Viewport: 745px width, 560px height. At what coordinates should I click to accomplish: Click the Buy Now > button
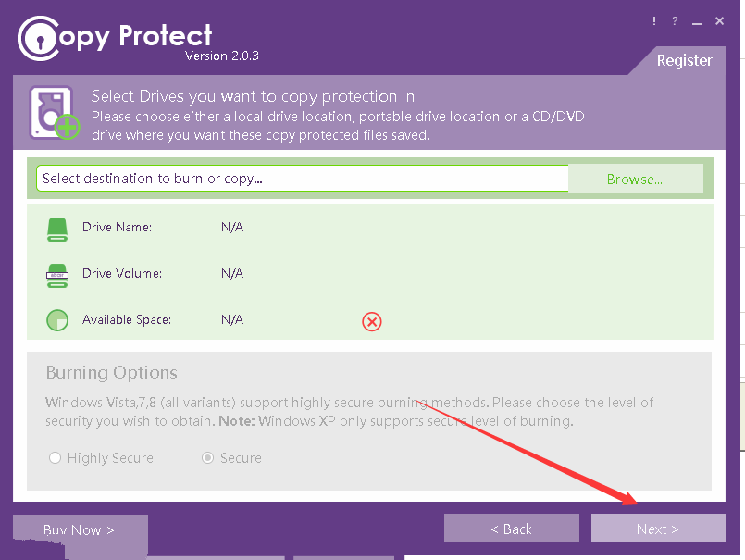point(80,529)
